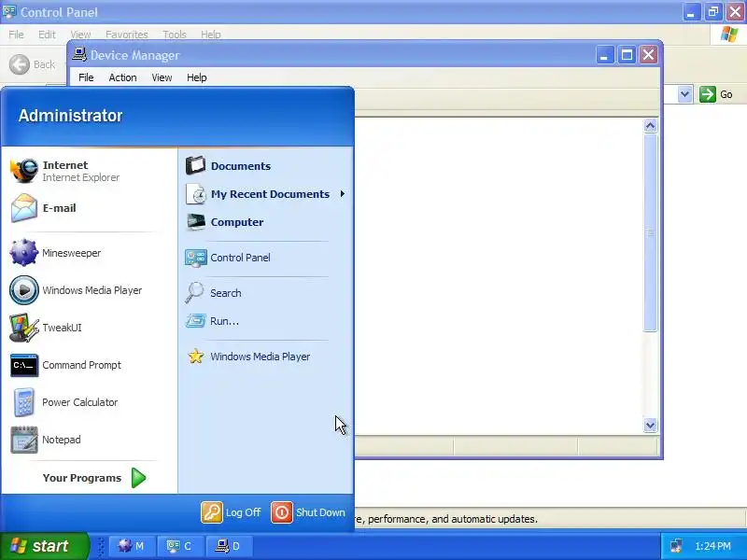This screenshot has height=560, width=747.
Task: Open File menu in Device Manager
Action: [86, 77]
